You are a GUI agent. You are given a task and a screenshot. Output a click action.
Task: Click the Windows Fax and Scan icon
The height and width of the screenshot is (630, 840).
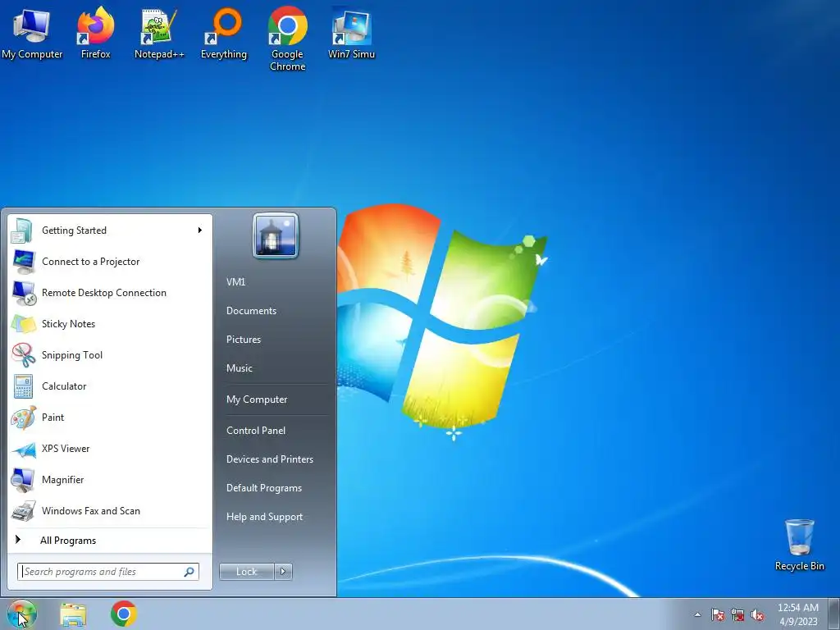pos(23,511)
